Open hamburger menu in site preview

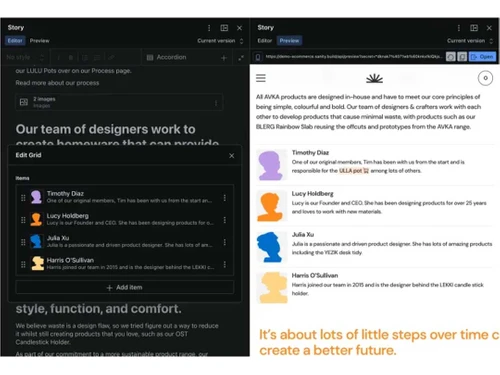click(x=261, y=78)
